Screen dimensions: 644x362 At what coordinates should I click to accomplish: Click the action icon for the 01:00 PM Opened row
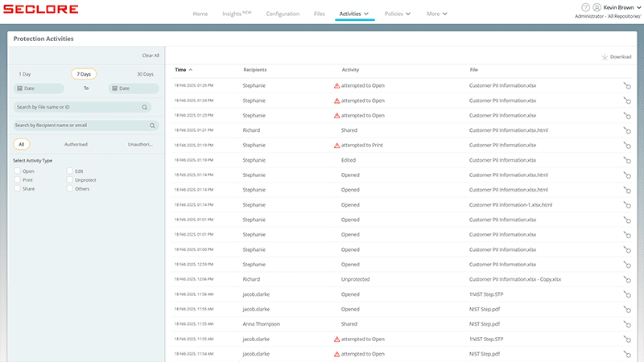627,250
